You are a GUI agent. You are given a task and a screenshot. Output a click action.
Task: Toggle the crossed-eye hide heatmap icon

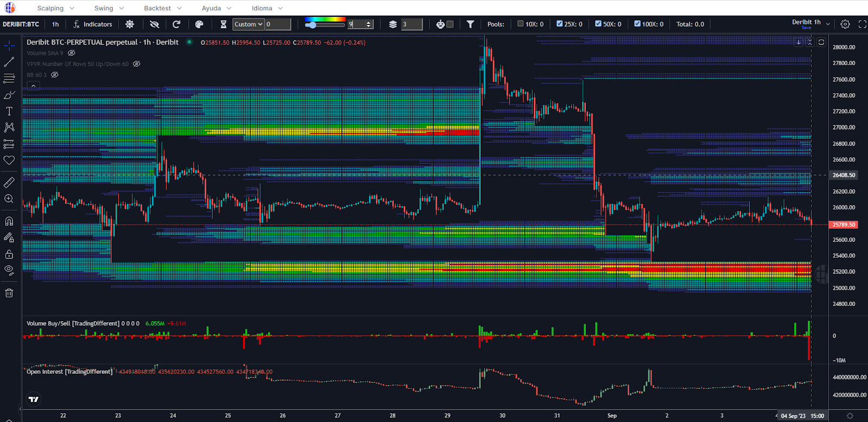155,24
